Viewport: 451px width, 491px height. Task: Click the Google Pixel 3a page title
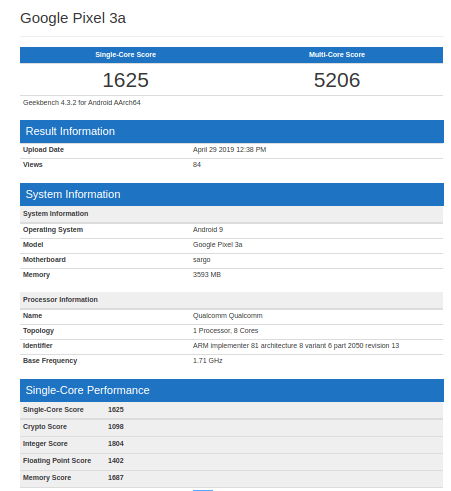pyautogui.click(x=73, y=18)
